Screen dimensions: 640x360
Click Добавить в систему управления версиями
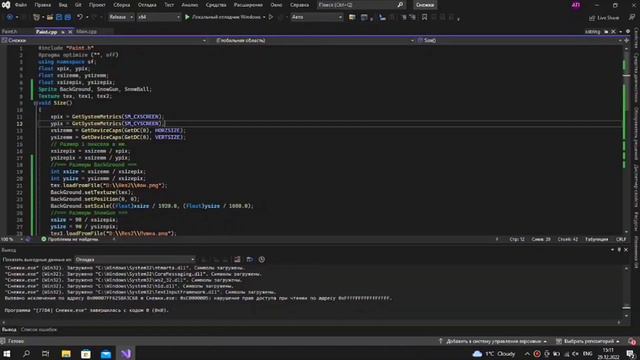pyautogui.click(x=493, y=341)
